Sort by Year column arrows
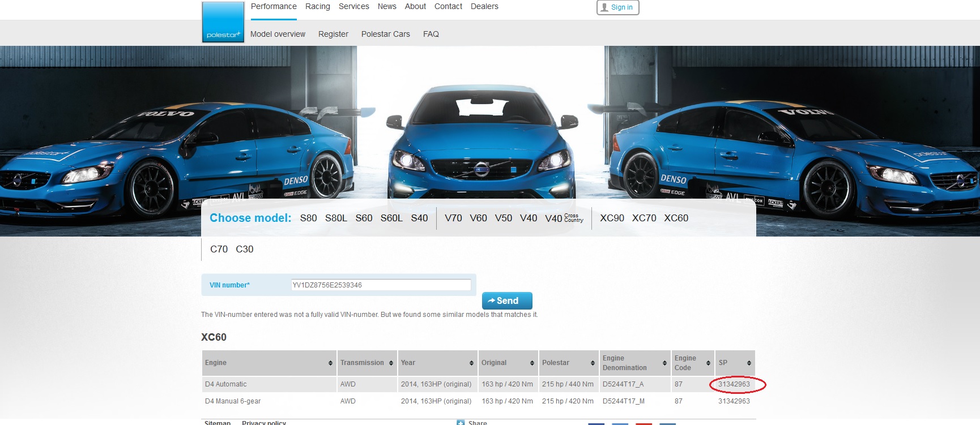The image size is (980, 425). click(471, 363)
